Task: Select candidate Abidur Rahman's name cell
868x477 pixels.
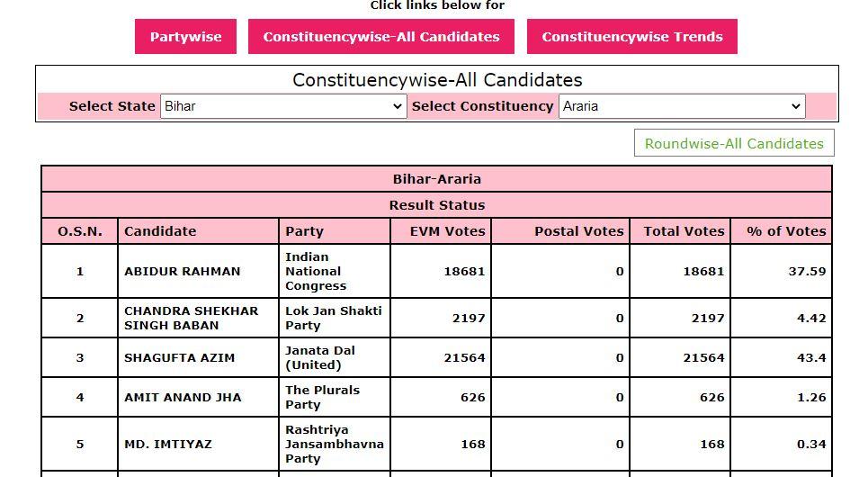Action: coord(183,271)
